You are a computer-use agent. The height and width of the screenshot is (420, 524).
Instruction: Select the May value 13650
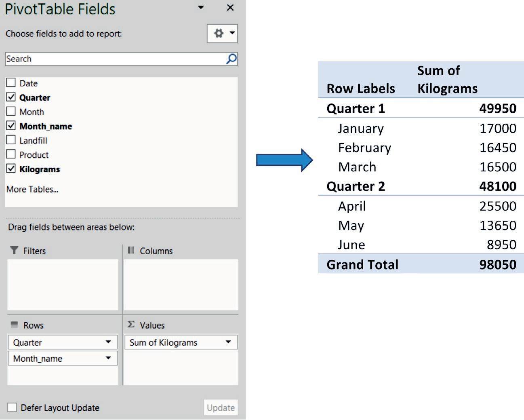click(498, 226)
